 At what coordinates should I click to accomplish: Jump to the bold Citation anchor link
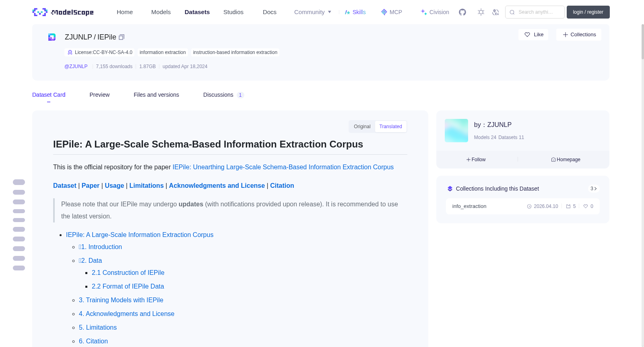click(282, 185)
